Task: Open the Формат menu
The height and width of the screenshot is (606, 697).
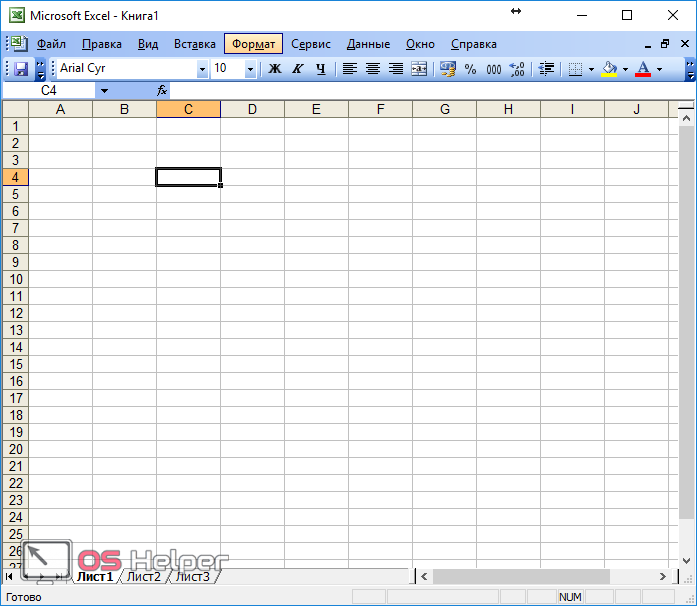Action: tap(253, 44)
